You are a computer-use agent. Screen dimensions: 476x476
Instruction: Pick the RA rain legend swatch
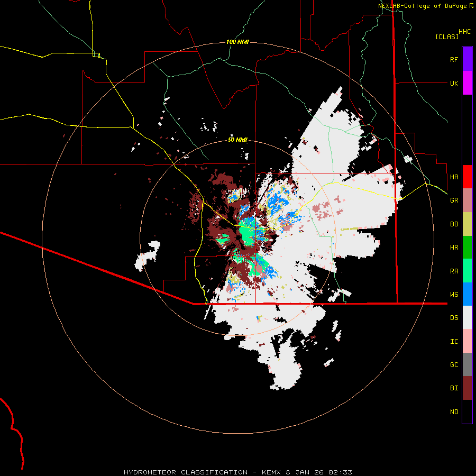point(467,271)
